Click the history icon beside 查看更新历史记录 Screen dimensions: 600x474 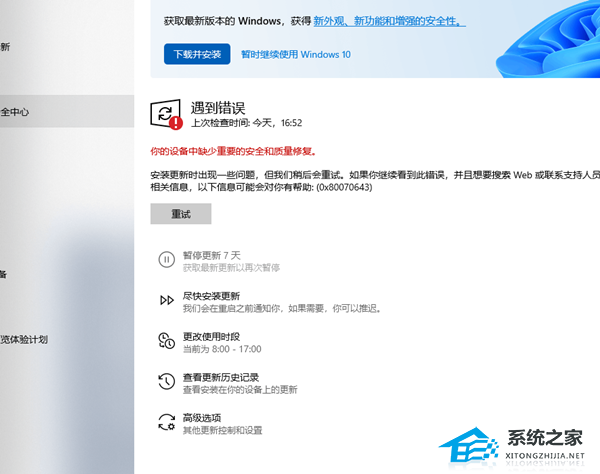[x=166, y=382]
